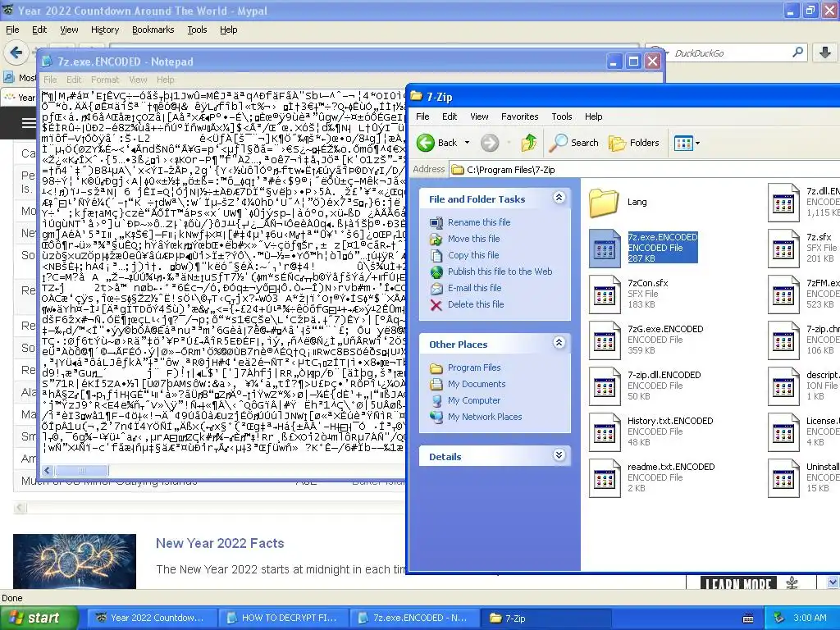
Task: Select the Uninstall.exe.ENCODED file icon
Action: [x=783, y=478]
